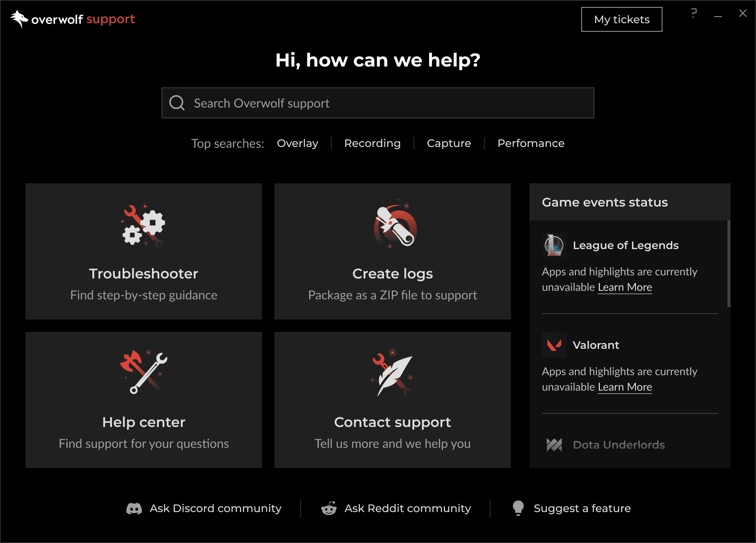Click the Reddit alien icon
This screenshot has height=543, width=756.
(329, 508)
